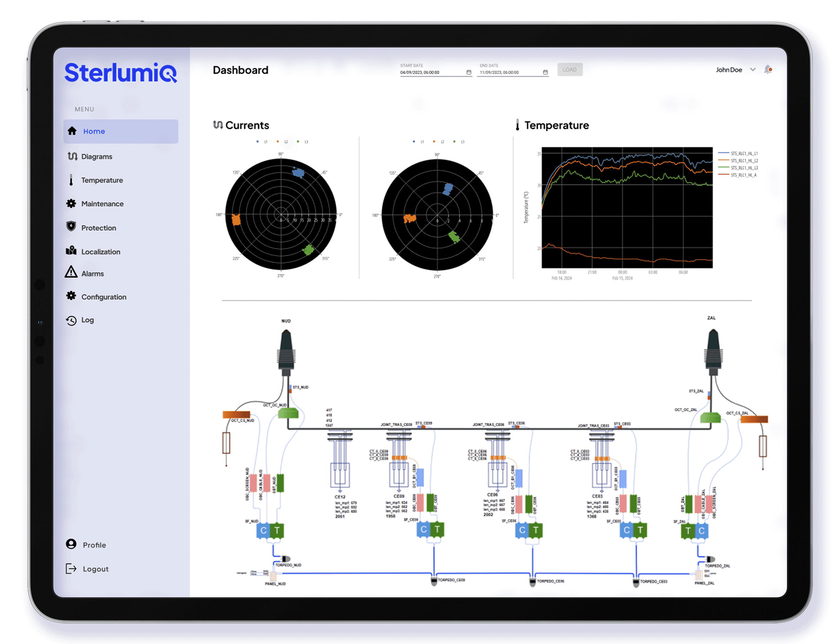The image size is (839, 644).
Task: Go to Configuration menu item
Action: (104, 297)
